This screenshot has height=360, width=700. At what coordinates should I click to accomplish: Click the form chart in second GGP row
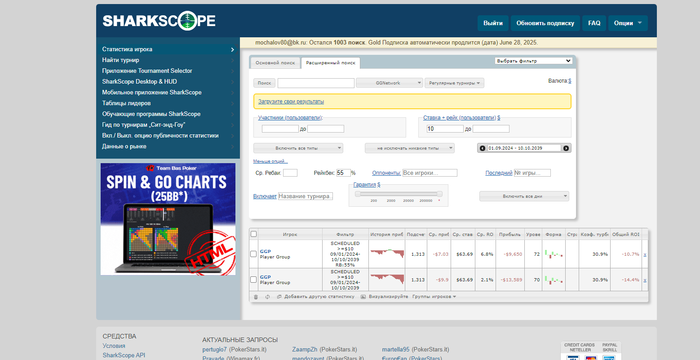[x=554, y=280]
